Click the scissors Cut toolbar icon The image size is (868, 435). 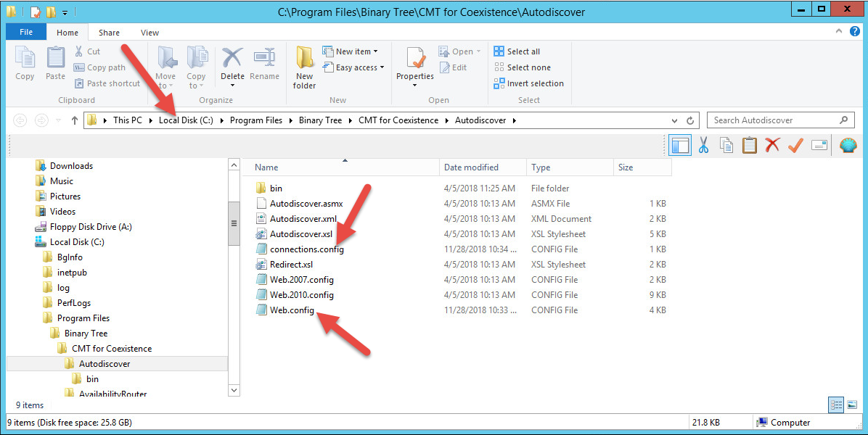pos(703,146)
